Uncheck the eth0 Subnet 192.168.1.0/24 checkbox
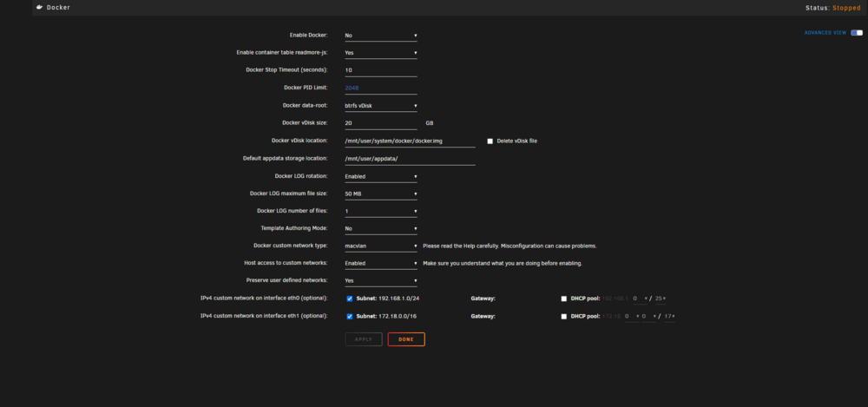This screenshot has width=868, height=407. coord(350,299)
